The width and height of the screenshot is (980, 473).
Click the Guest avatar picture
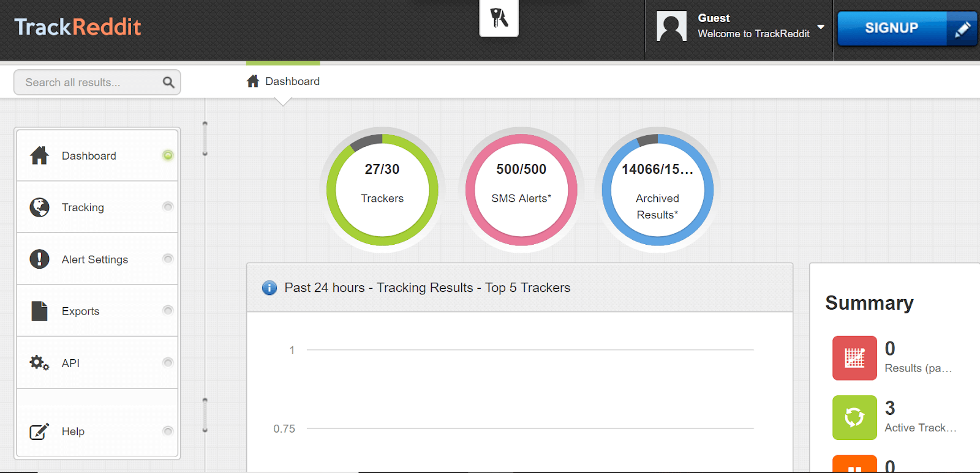(671, 26)
